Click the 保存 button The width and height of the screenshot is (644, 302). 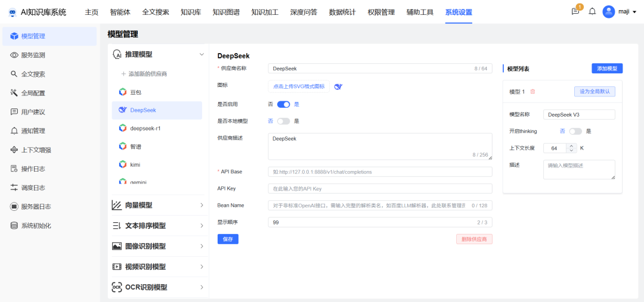[x=228, y=239]
